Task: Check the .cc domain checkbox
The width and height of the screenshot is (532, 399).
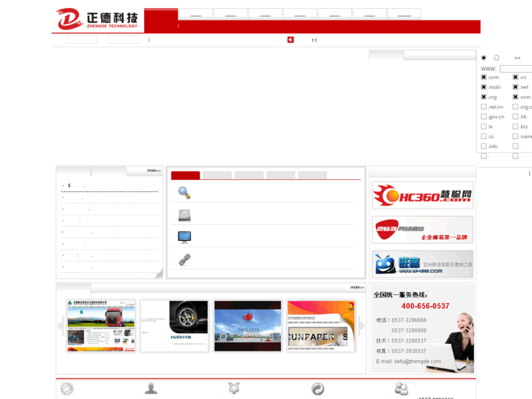Action: coord(484,136)
